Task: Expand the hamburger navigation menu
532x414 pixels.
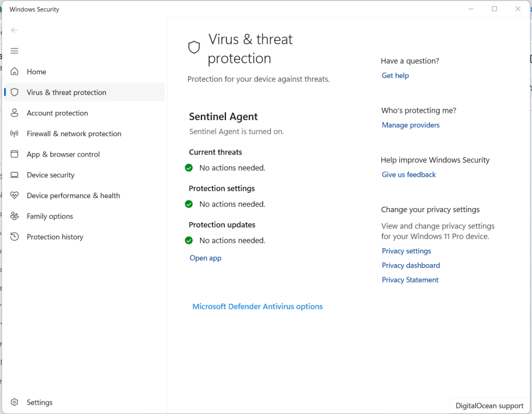Action: pyautogui.click(x=14, y=51)
